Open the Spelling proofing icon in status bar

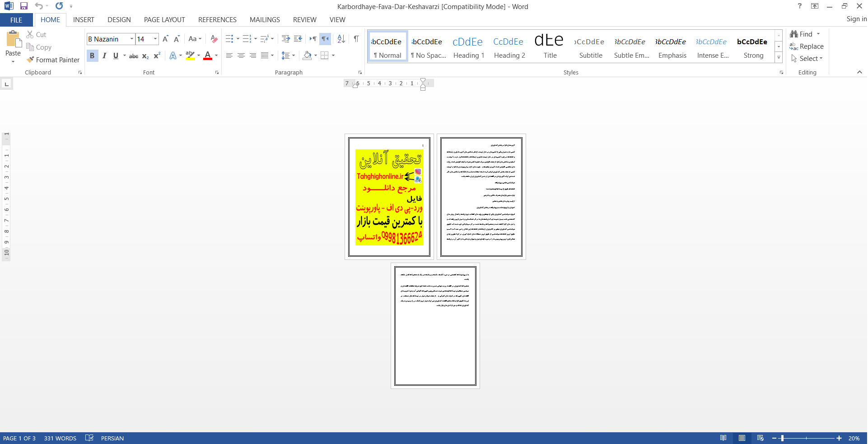(x=89, y=438)
